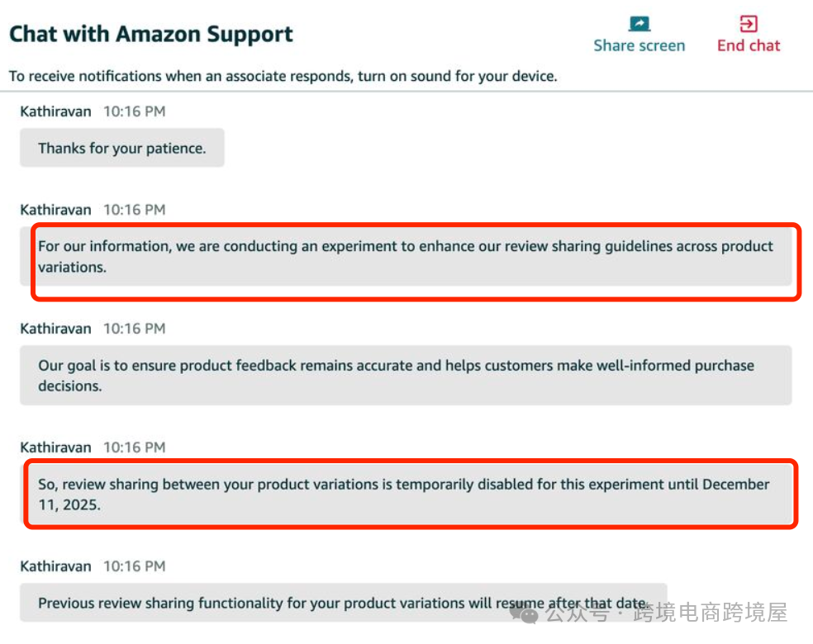The image size is (813, 644).
Task: Select the "Thanks for your patience." message bubble
Action: click(122, 149)
